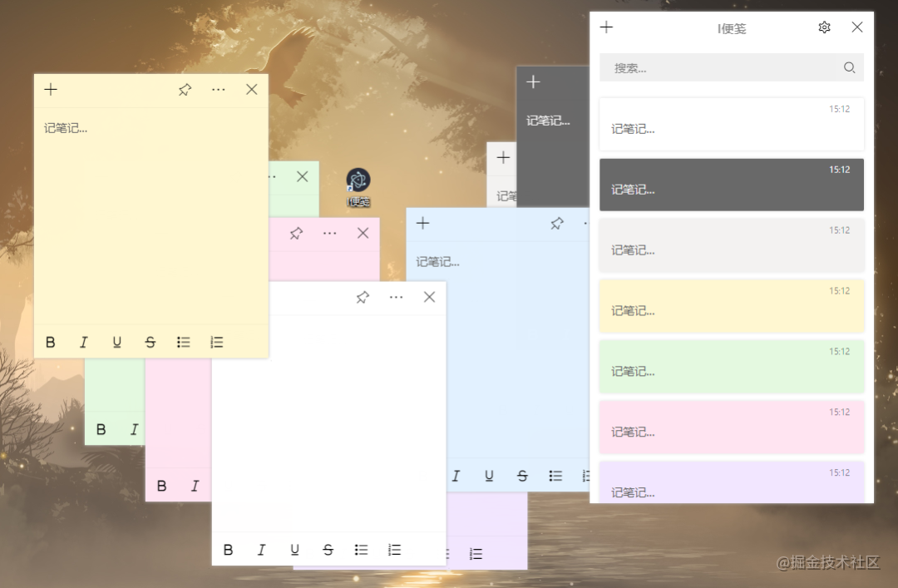The image size is (898, 588).
Task: Apply italic in the yellow note toolbar
Action: (84, 342)
